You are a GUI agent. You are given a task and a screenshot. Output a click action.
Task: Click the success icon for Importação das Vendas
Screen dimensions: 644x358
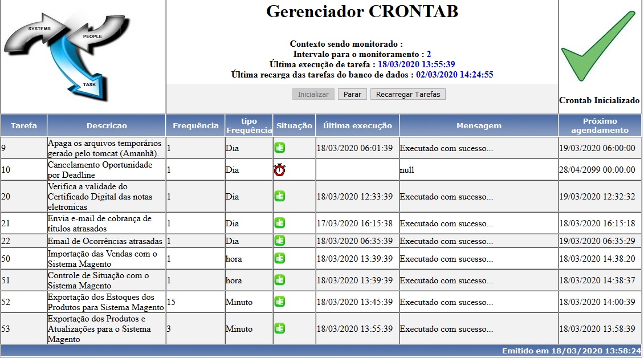click(280, 258)
